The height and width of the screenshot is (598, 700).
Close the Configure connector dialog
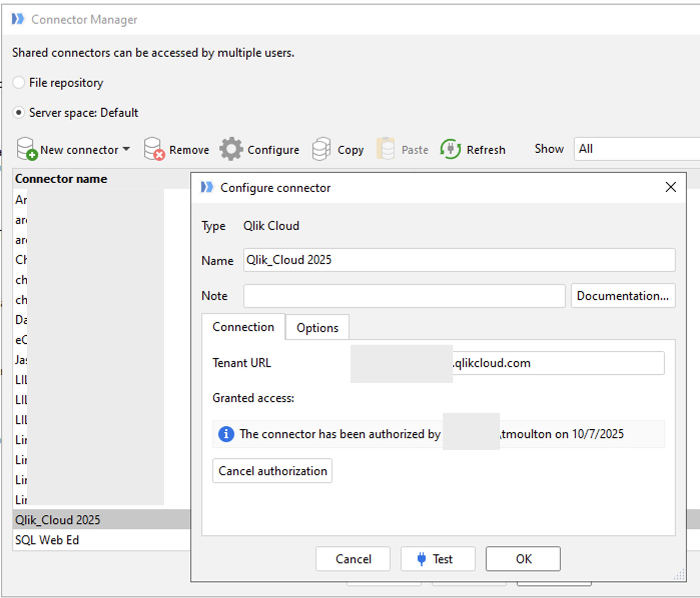[x=670, y=187]
